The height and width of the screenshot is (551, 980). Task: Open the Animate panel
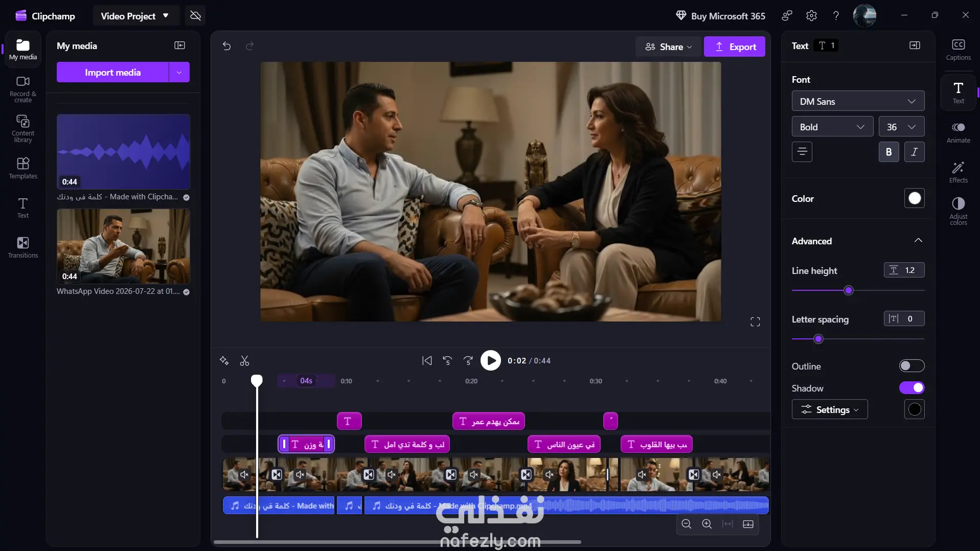[958, 132]
